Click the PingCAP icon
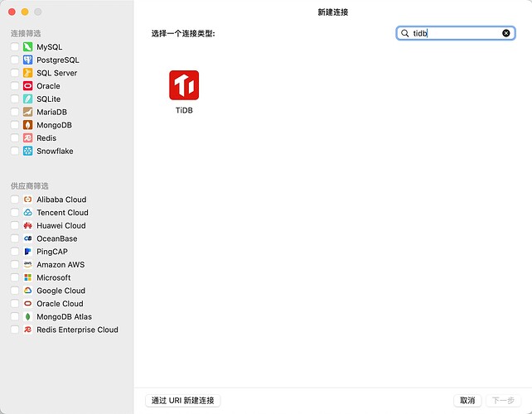532x414 pixels. pyautogui.click(x=28, y=252)
